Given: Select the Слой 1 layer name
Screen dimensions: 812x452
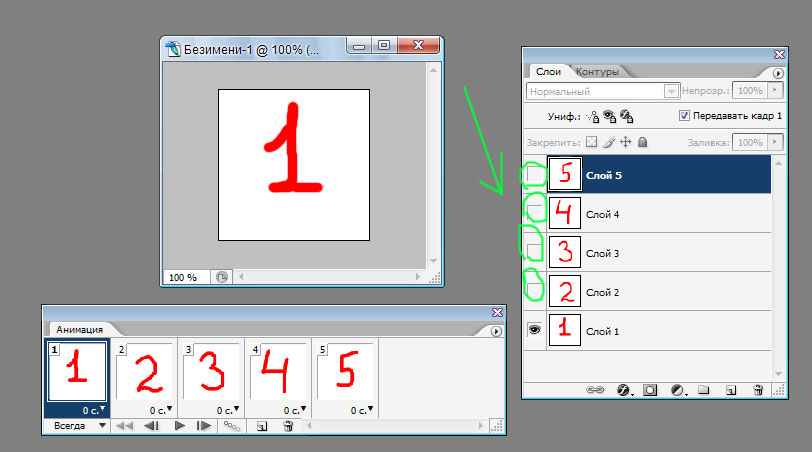Looking at the screenshot, I should coord(602,331).
